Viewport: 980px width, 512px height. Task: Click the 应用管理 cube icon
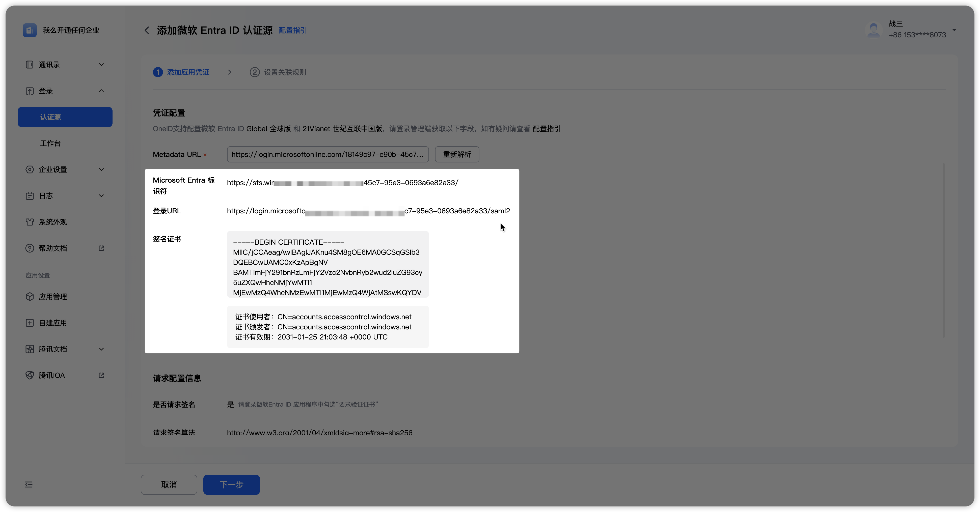(29, 297)
